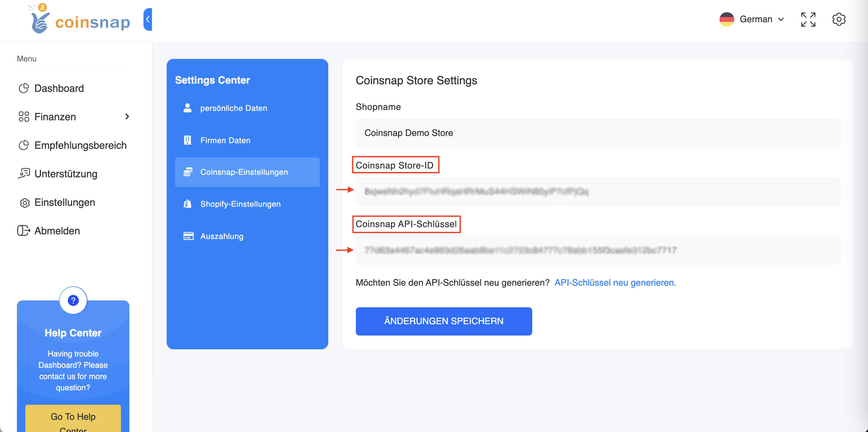Open the API-Schlüssel neu generieren link
868x432 pixels.
615,283
